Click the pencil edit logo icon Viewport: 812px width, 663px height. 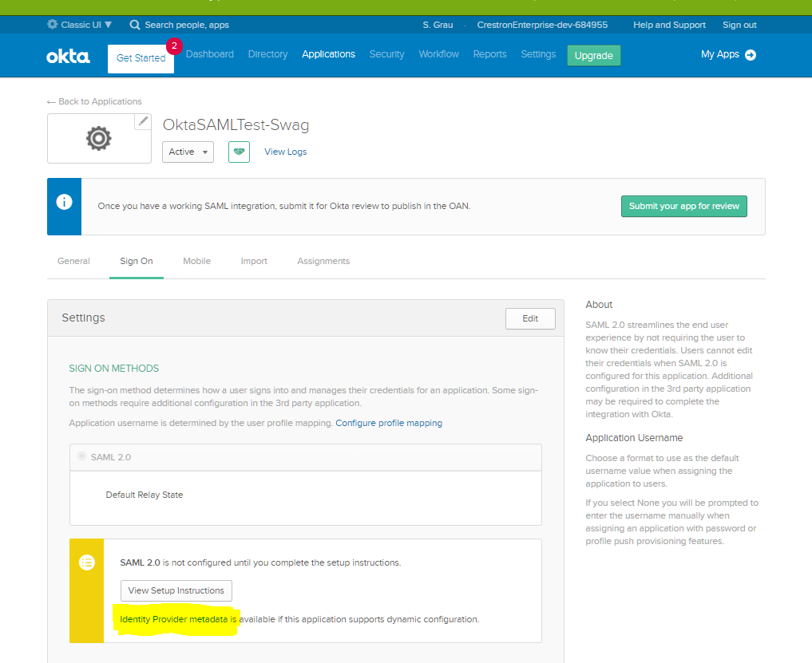click(143, 121)
